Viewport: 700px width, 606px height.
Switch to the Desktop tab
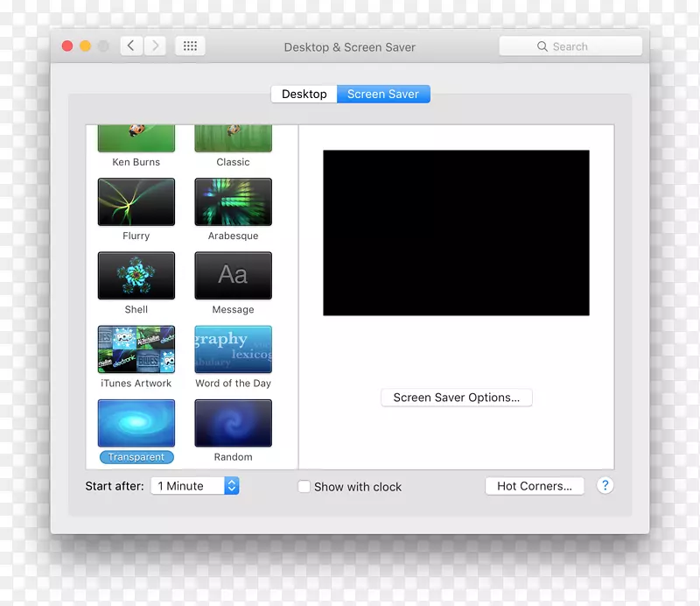304,94
